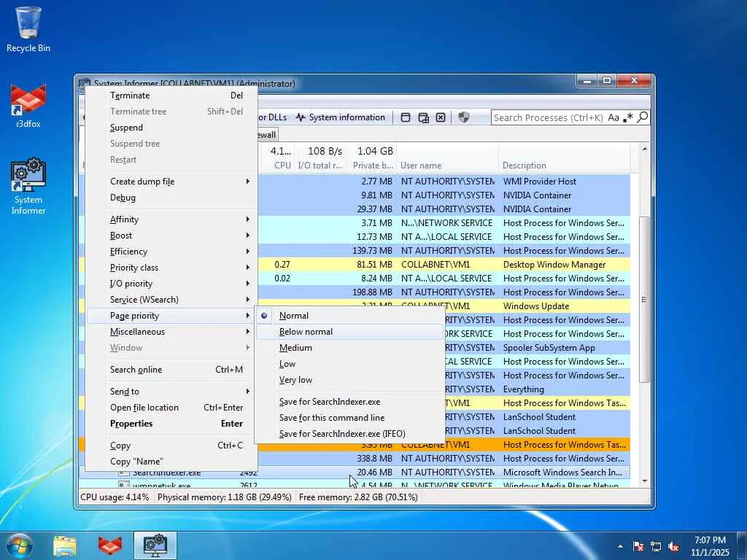
Task: Open Windows Start orb
Action: (x=20, y=545)
